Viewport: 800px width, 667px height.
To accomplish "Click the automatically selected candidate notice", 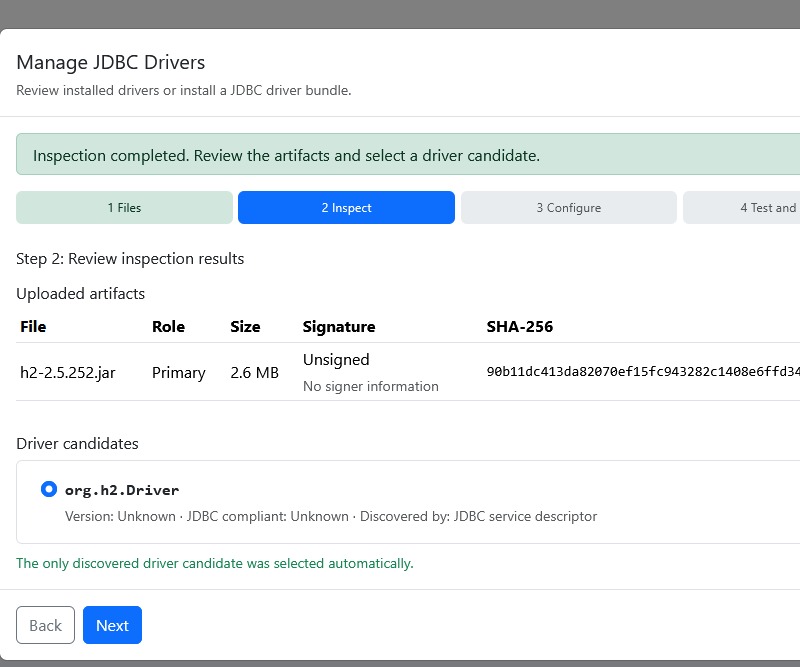I will (215, 563).
